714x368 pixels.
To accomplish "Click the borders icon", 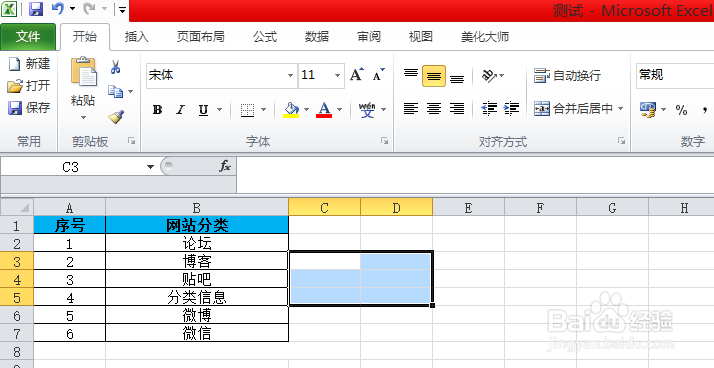I will coord(247,110).
